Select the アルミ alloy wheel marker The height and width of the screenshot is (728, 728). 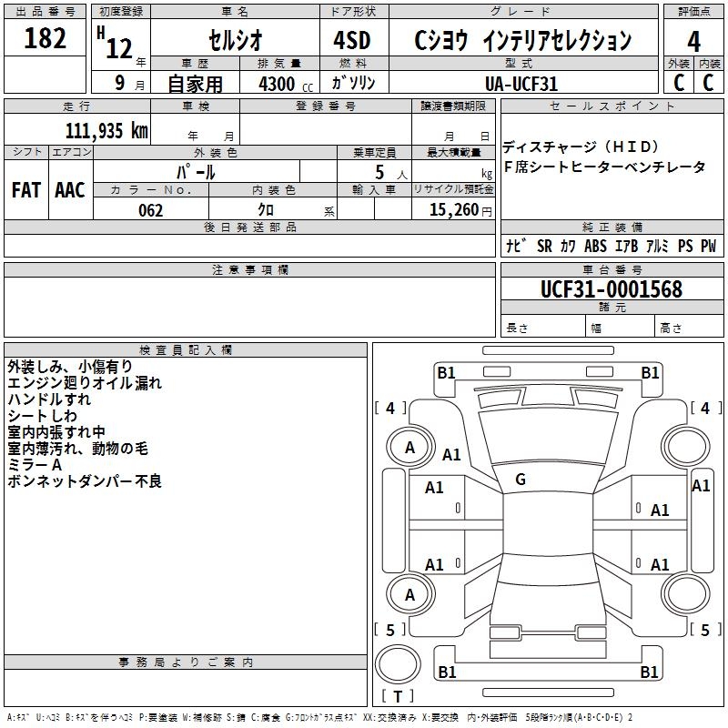coord(656,246)
